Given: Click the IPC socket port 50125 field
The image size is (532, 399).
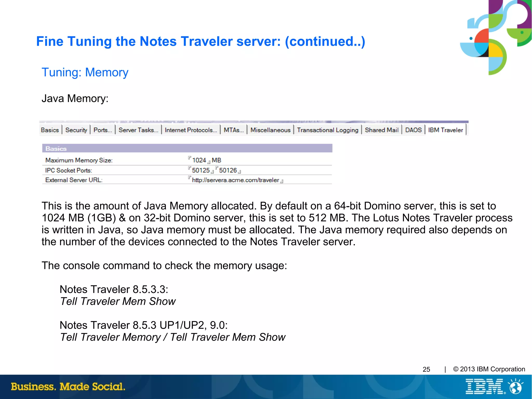Looking at the screenshot, I should pyautogui.click(x=201, y=170).
